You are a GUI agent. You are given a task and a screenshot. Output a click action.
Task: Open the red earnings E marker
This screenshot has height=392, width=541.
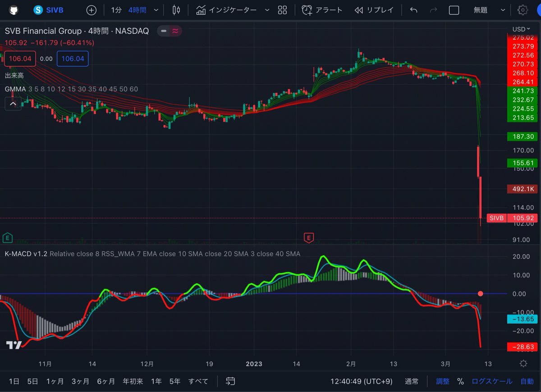[309, 237]
